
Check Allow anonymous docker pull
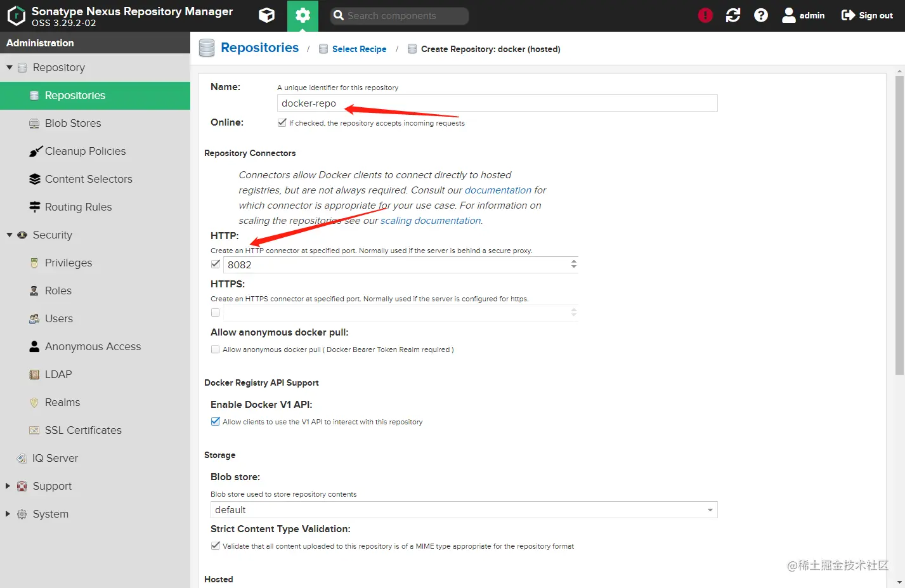(x=215, y=350)
